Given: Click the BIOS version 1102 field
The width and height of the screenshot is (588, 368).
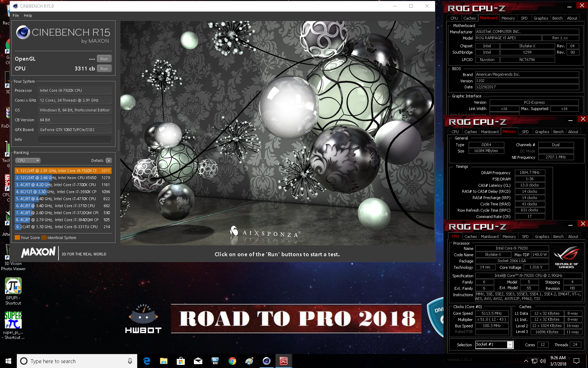Looking at the screenshot, I should 527,81.
